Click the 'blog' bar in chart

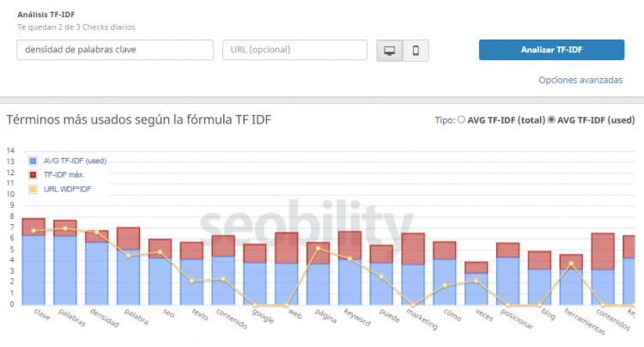[x=539, y=278]
